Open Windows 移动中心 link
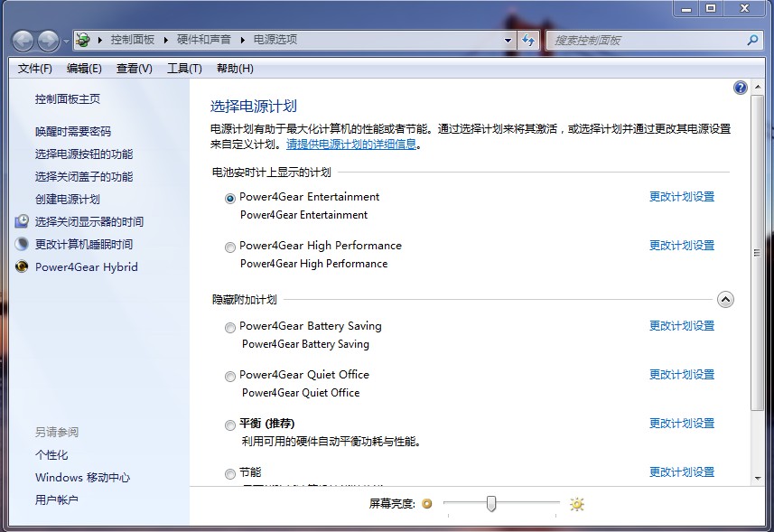 click(x=83, y=478)
